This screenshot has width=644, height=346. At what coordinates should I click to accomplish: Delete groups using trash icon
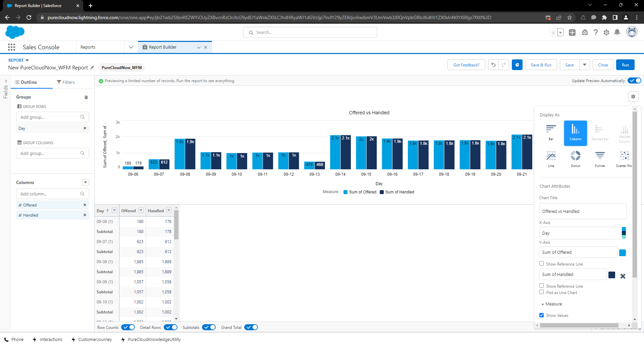point(86,97)
